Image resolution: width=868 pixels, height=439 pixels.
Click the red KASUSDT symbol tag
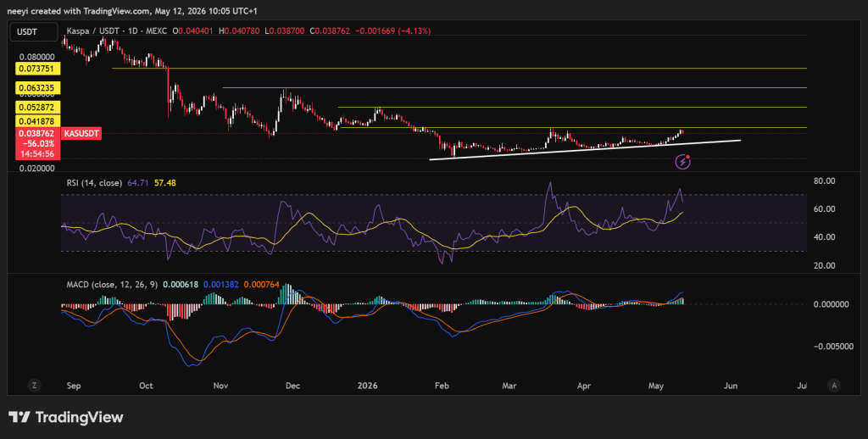[x=81, y=133]
